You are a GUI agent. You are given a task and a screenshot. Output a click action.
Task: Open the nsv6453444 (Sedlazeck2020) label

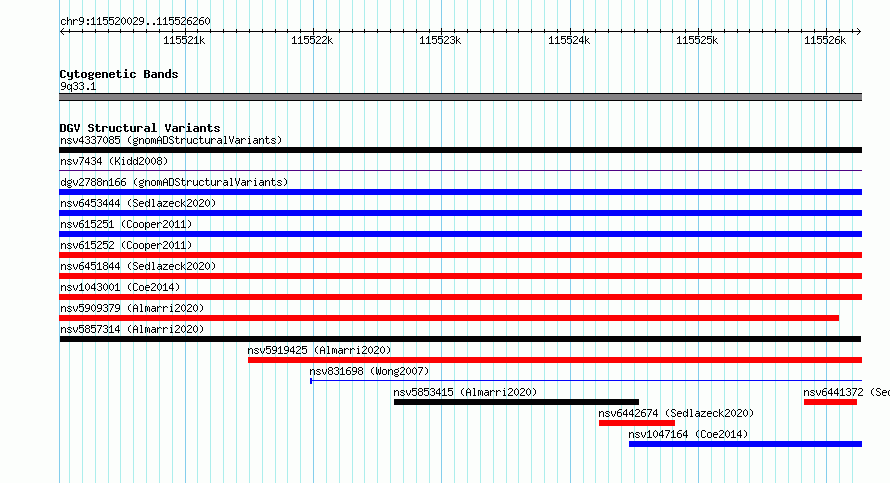pos(138,203)
